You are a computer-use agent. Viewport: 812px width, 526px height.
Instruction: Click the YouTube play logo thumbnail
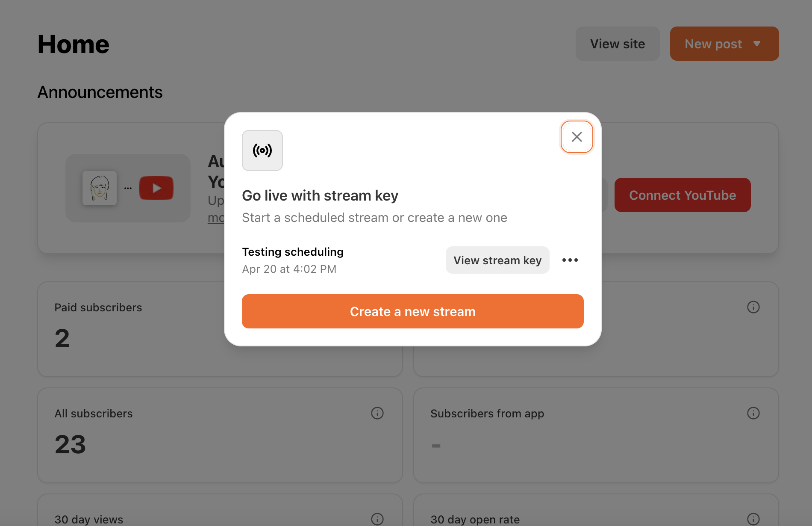156,188
